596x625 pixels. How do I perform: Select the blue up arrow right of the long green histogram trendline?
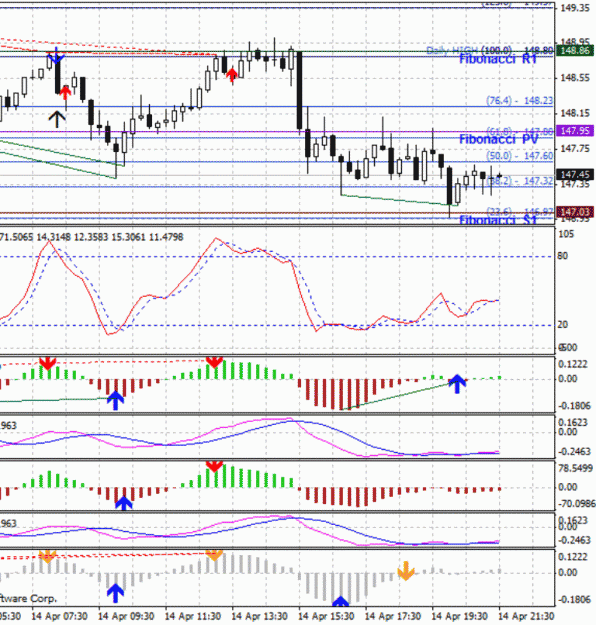[x=457, y=384]
